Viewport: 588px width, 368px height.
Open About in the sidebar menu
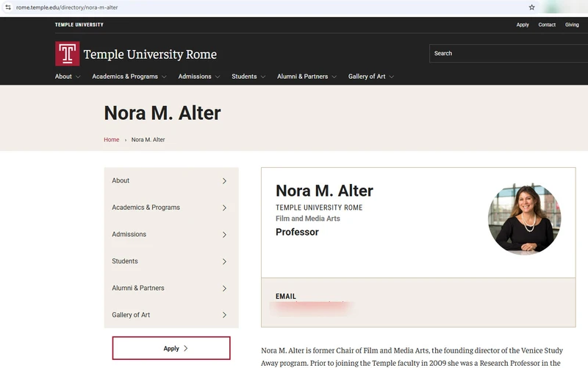(x=121, y=180)
